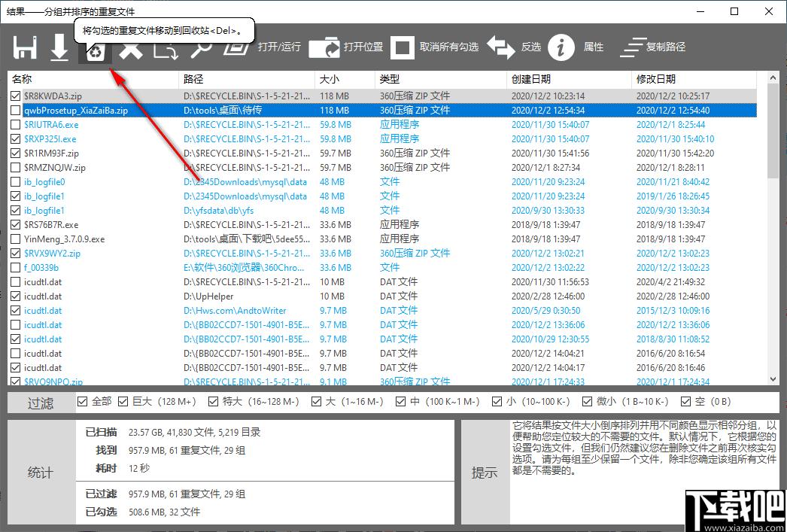
Task: Click the date 2019/1/26 18:26:45
Action: 673,196
